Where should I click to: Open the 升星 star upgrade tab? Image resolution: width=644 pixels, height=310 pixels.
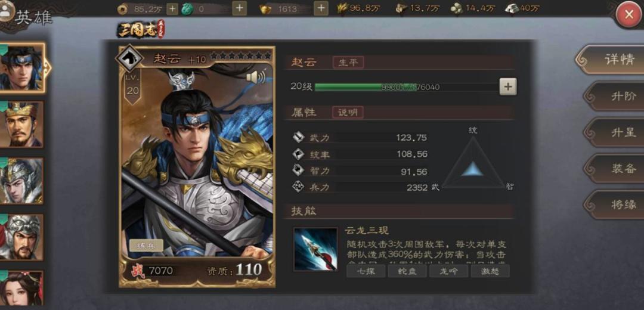(615, 132)
